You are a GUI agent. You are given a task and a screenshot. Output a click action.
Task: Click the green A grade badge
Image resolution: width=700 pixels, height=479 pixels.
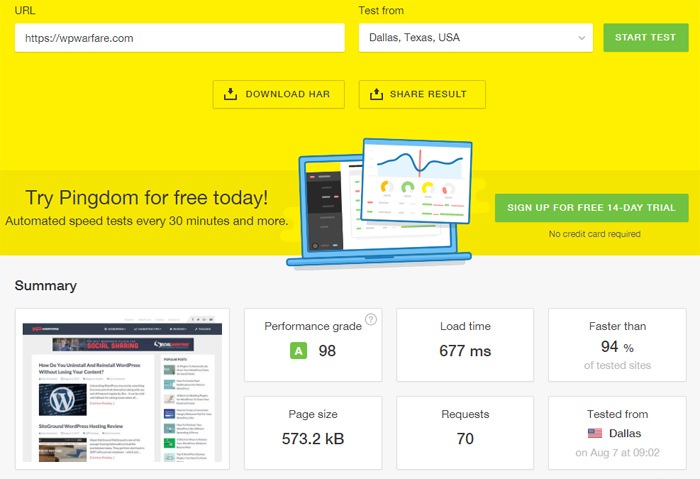click(x=299, y=351)
